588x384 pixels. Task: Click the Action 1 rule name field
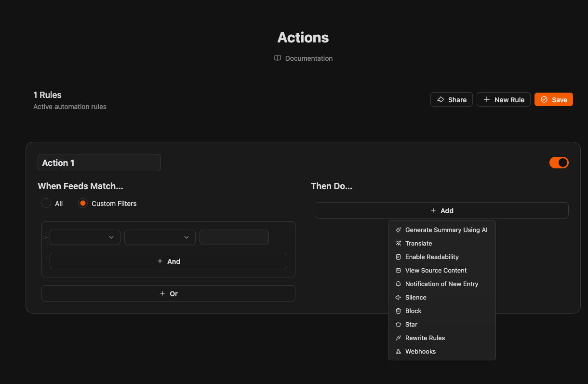99,163
